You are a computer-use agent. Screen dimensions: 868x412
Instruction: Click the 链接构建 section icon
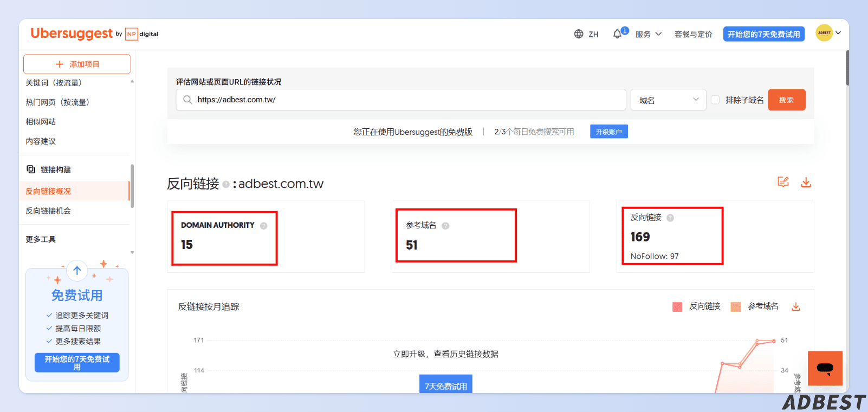tap(31, 169)
